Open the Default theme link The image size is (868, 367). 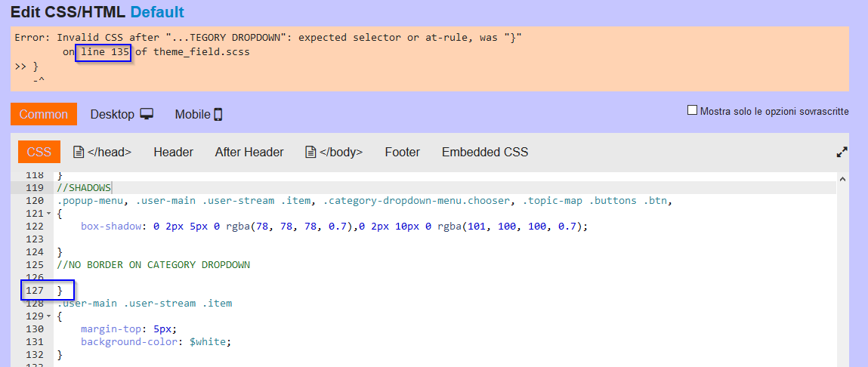[x=158, y=11]
